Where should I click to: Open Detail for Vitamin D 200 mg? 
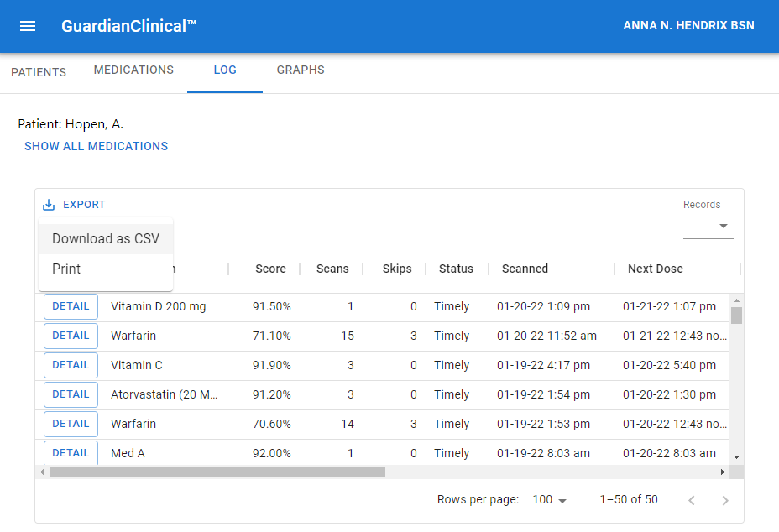pyautogui.click(x=71, y=306)
